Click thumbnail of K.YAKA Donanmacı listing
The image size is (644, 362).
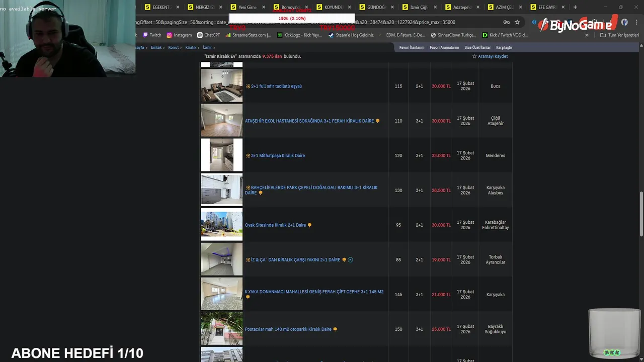point(221,294)
